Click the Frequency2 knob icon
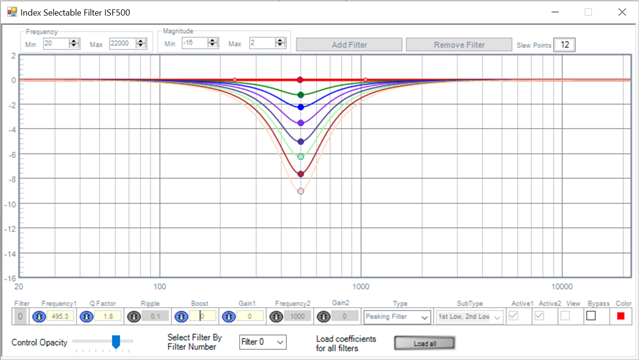 (276, 316)
